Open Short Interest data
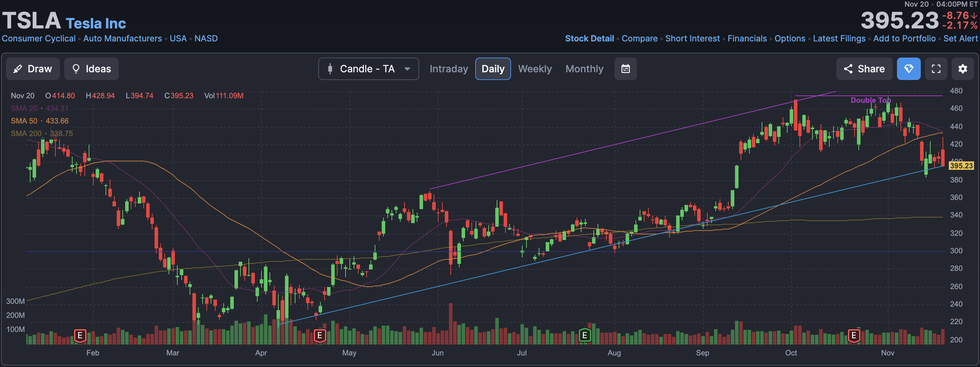Viewport: 980px width, 367px height. pos(692,39)
